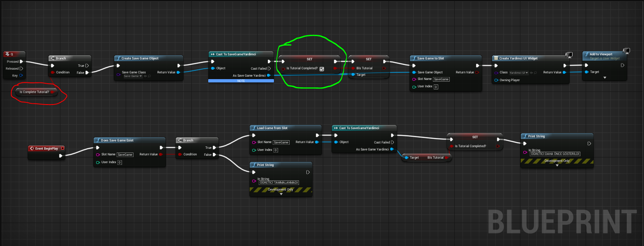
Task: Click the Released execution pin on Q node
Action: coord(21,68)
